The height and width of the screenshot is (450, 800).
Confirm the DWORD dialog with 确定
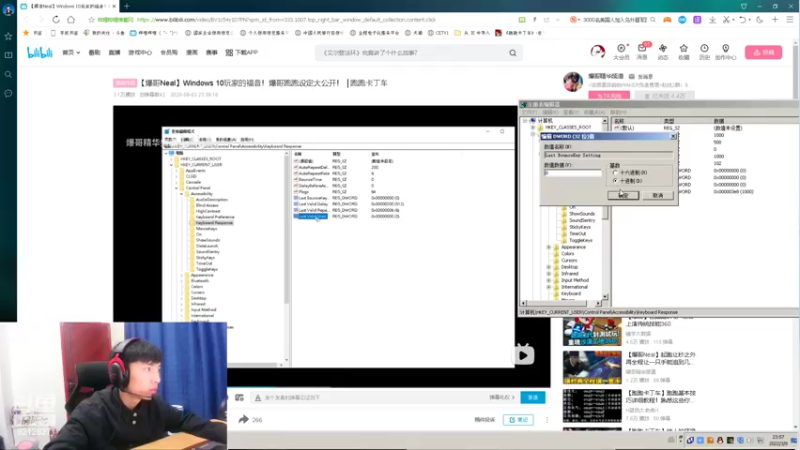point(623,195)
